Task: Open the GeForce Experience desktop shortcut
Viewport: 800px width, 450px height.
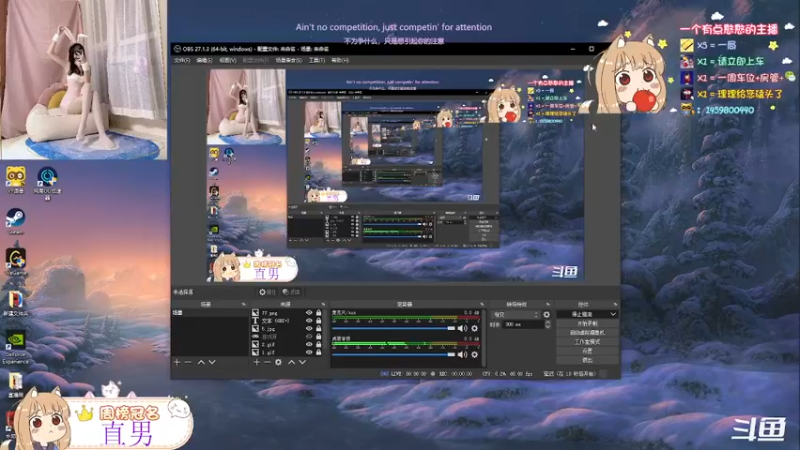Action: coord(15,348)
